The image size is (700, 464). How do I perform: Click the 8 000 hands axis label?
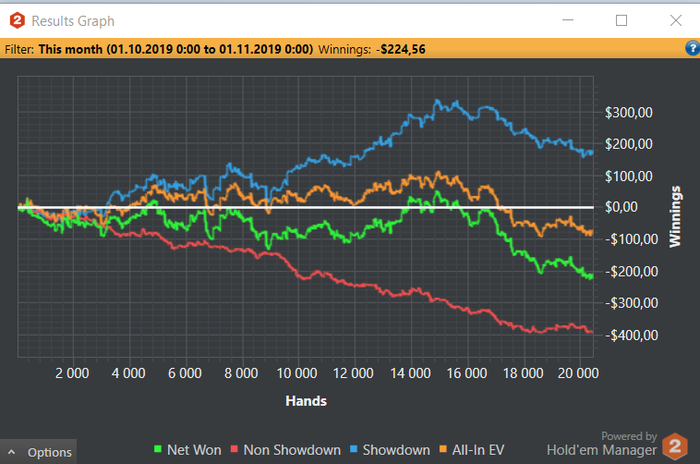pos(241,373)
